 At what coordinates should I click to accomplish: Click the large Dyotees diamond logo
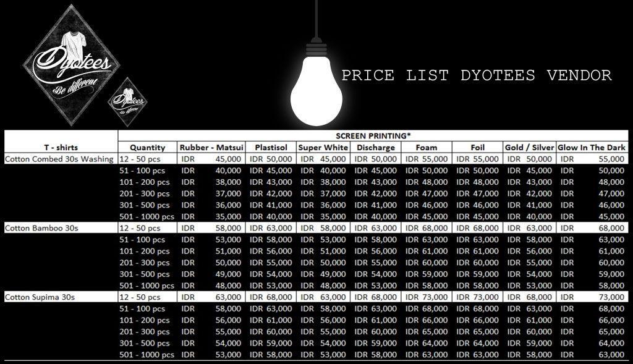pyautogui.click(x=72, y=65)
